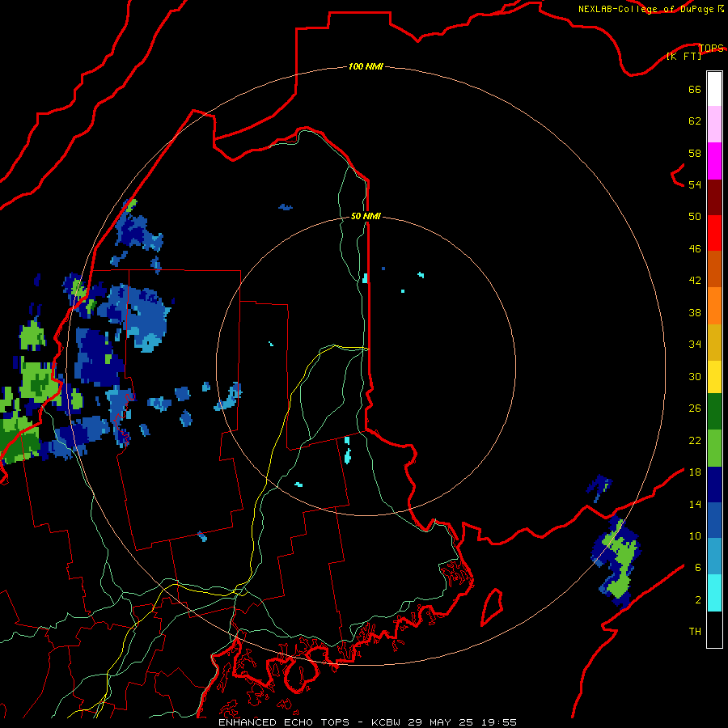The image size is (728, 728).
Task: Click legend value "22"
Action: pos(695,440)
